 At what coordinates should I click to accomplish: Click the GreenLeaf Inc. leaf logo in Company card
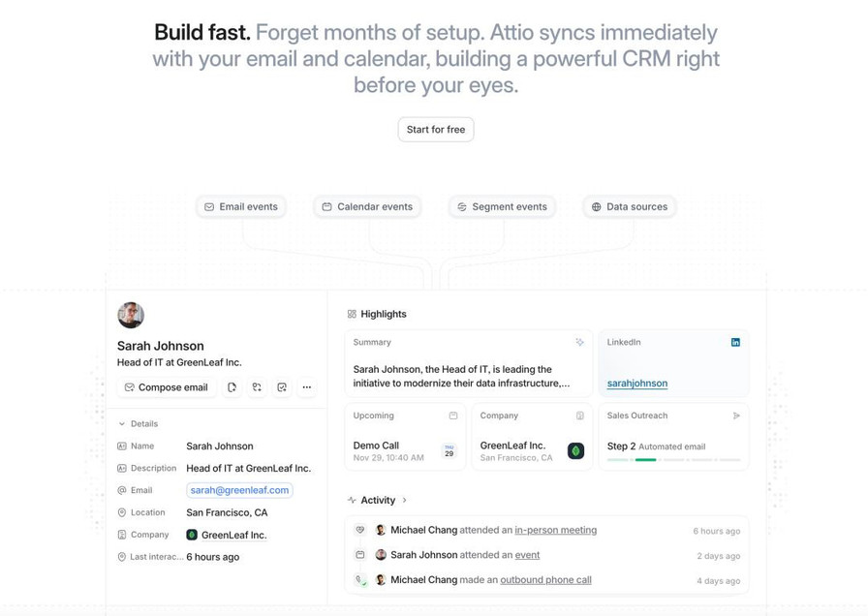tap(575, 451)
